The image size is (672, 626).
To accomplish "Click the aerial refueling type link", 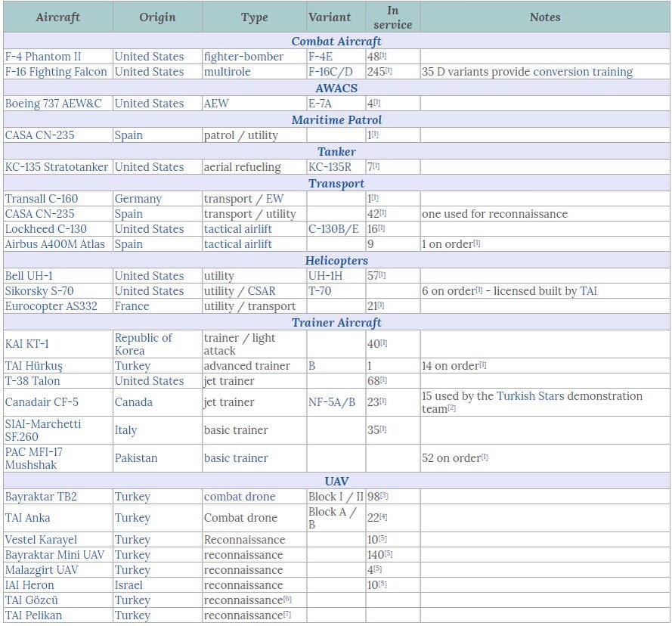I will (x=242, y=167).
